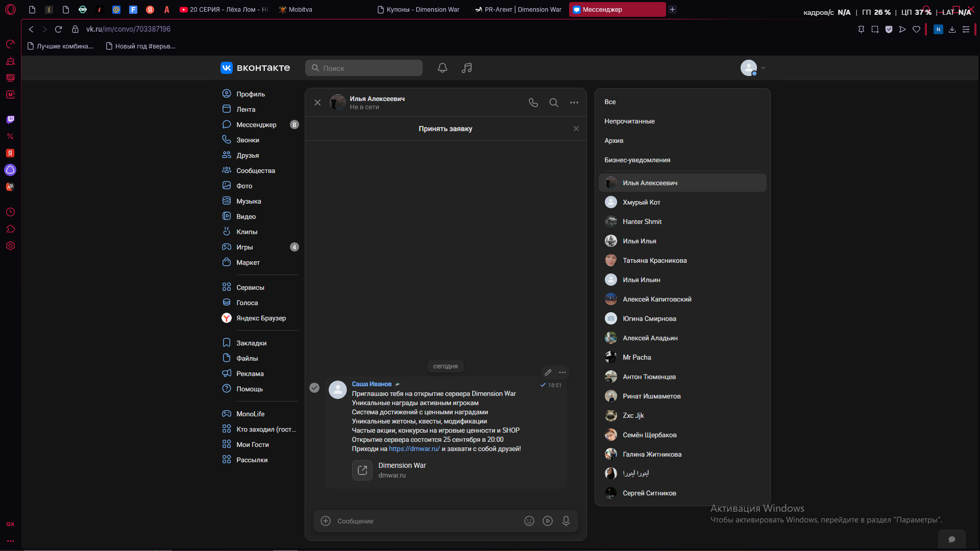Open the https://dmwar.ru/ link in message
980x551 pixels.
(414, 449)
